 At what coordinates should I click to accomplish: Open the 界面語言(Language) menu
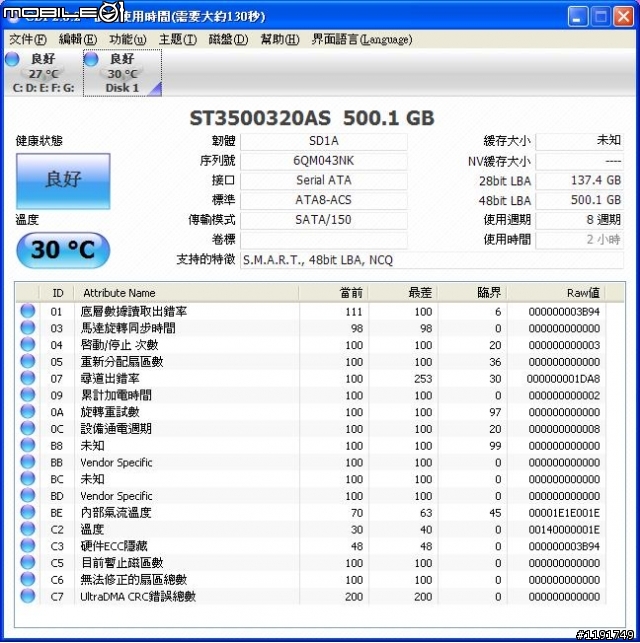coord(362,39)
